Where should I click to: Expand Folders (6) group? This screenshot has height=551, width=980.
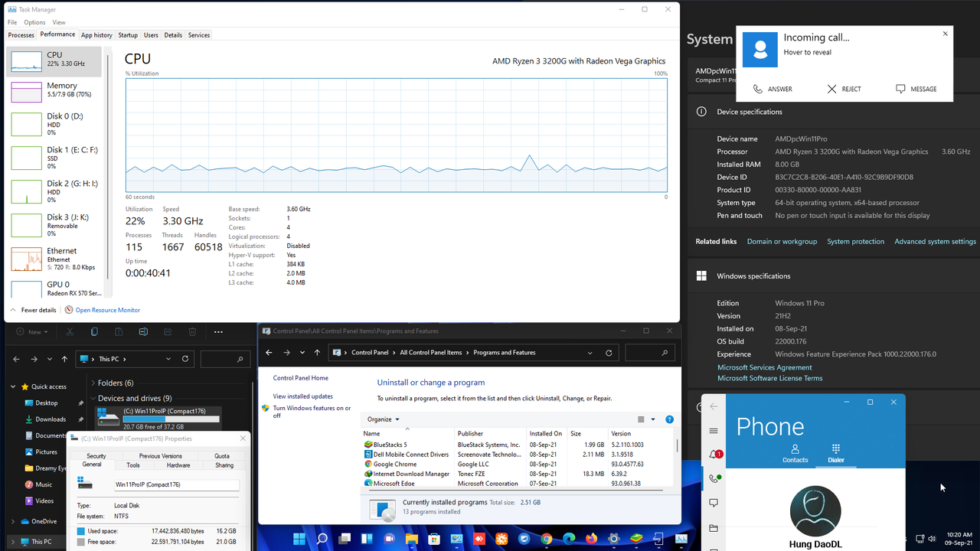93,383
